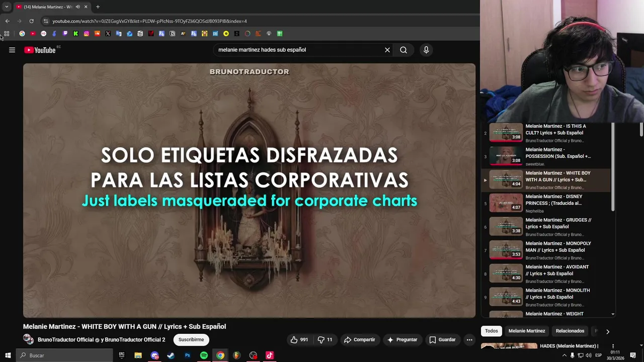
Task: Run search with the magnifier button
Action: click(404, 50)
